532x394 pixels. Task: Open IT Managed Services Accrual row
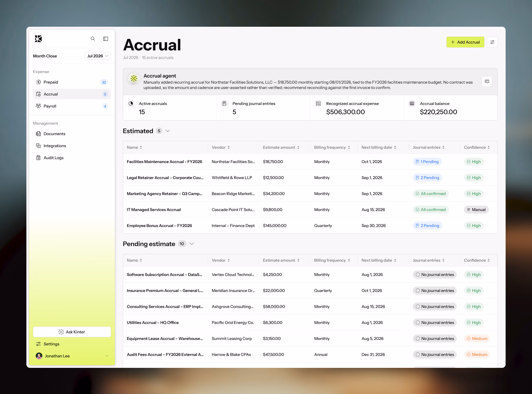coord(310,209)
